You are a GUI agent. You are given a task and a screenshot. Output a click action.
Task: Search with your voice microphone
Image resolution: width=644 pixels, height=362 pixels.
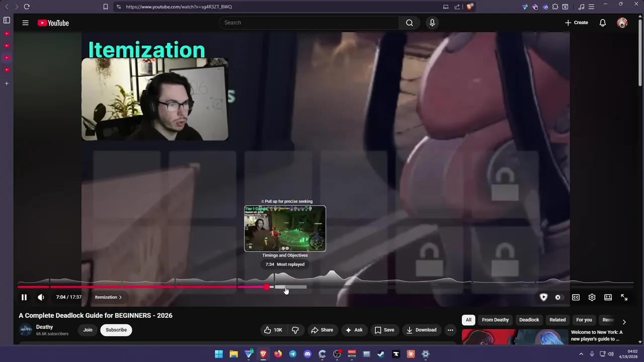point(432,23)
